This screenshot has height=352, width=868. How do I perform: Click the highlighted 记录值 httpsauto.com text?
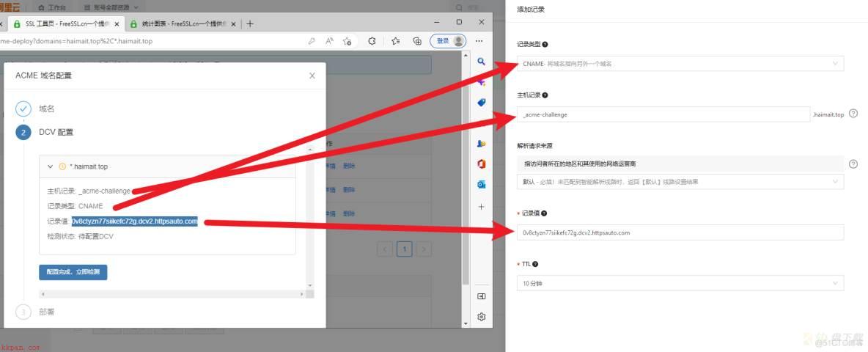click(x=134, y=221)
